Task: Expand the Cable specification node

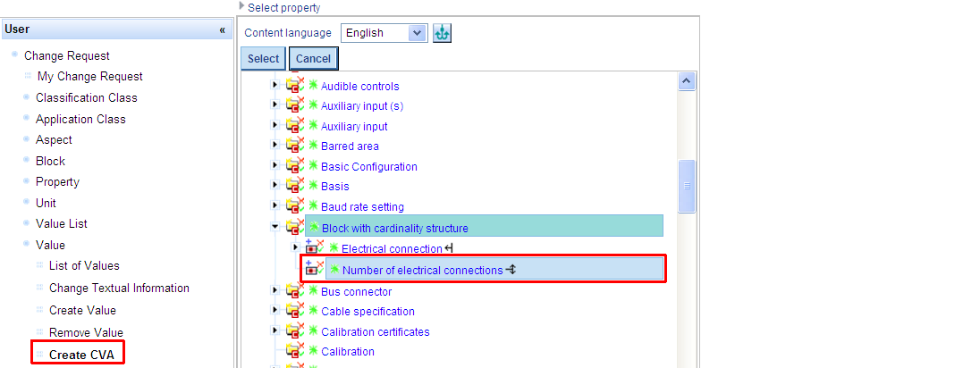Action: click(275, 312)
